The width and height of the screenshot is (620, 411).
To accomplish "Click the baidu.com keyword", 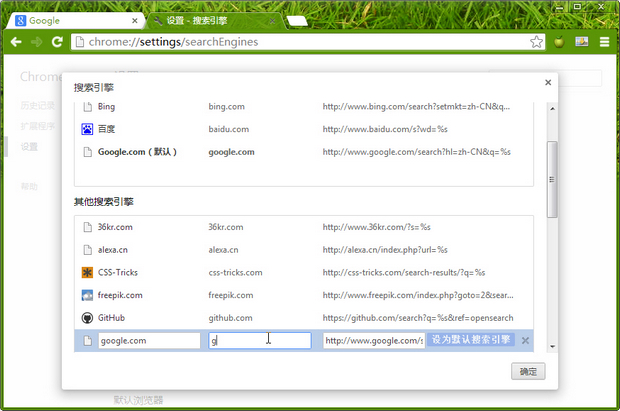I will click(229, 129).
